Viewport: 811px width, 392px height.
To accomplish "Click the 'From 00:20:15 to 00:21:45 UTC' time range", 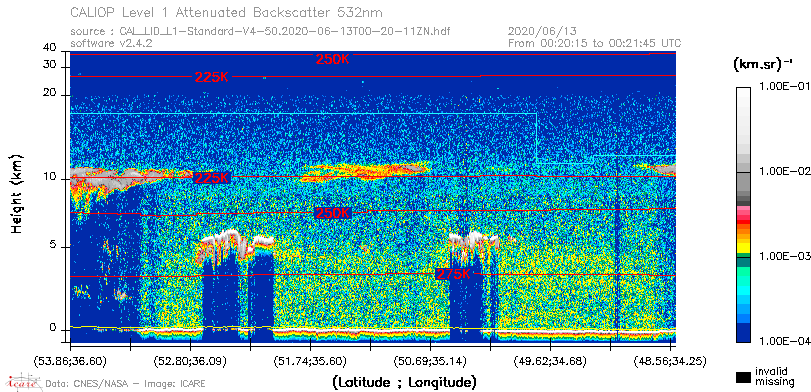I will click(x=595, y=43).
